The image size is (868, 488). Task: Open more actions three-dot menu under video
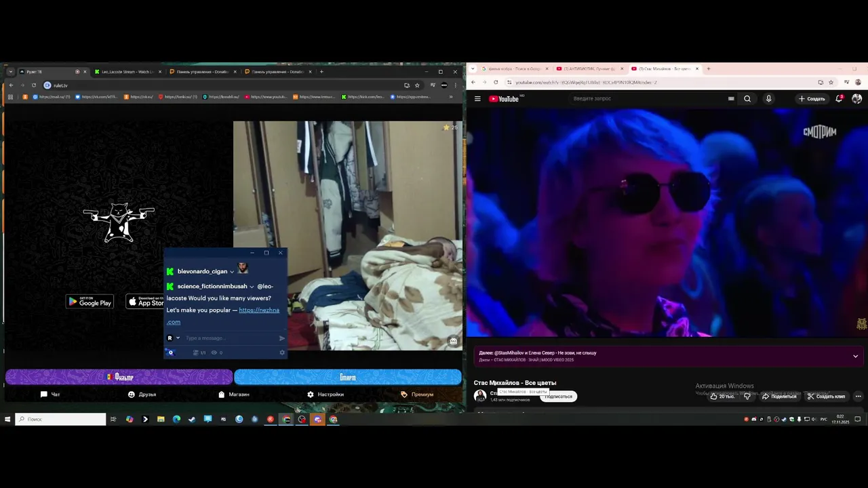(x=858, y=396)
